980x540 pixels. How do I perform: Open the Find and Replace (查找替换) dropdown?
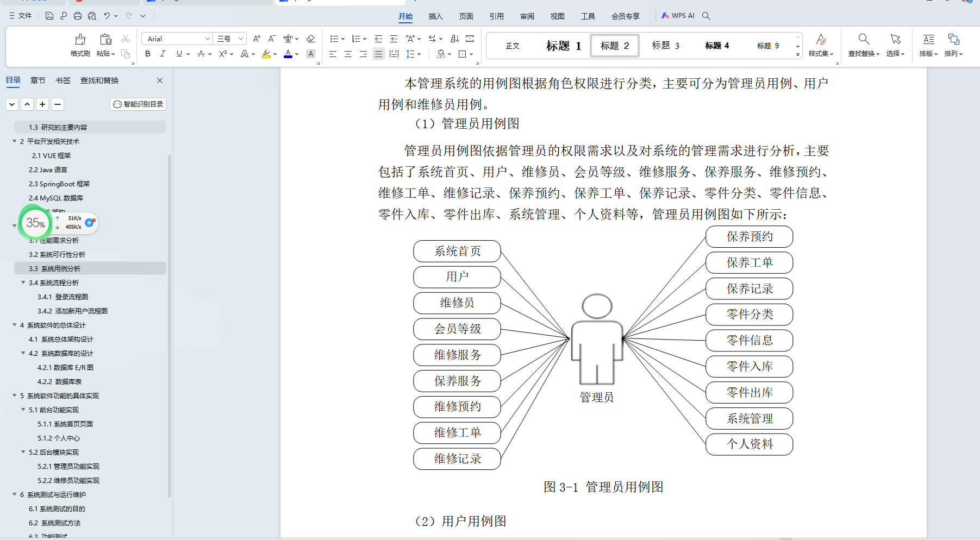click(864, 54)
